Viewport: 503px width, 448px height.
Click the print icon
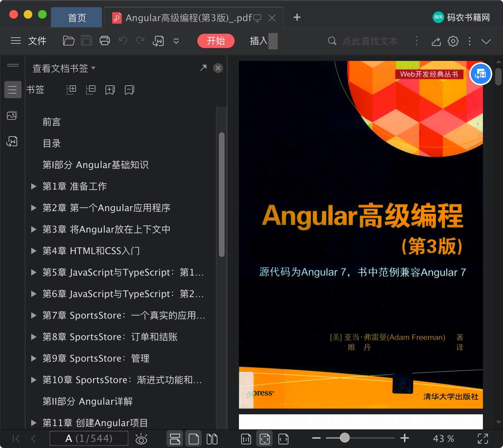105,41
